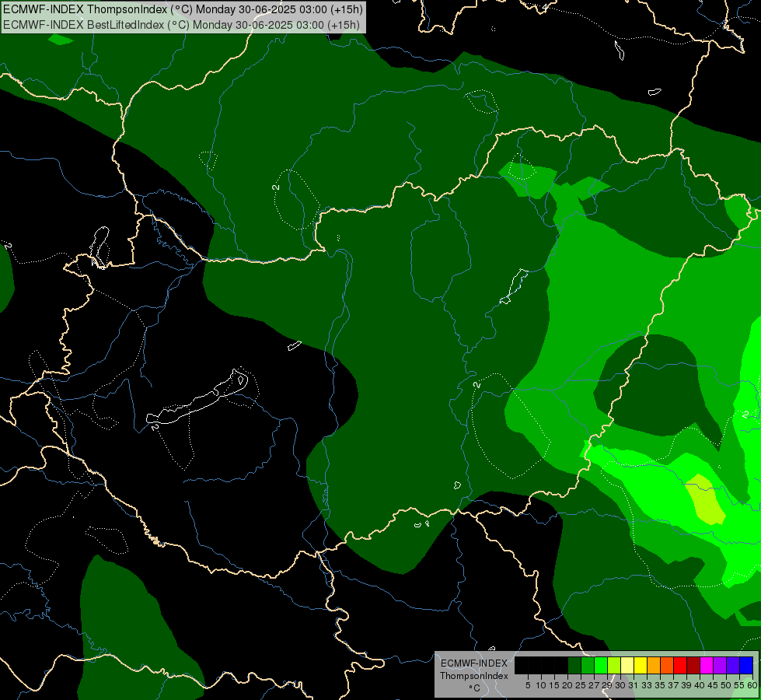Select the pure yellow 31–33 legend swatch
This screenshot has width=761, height=700.
641,665
